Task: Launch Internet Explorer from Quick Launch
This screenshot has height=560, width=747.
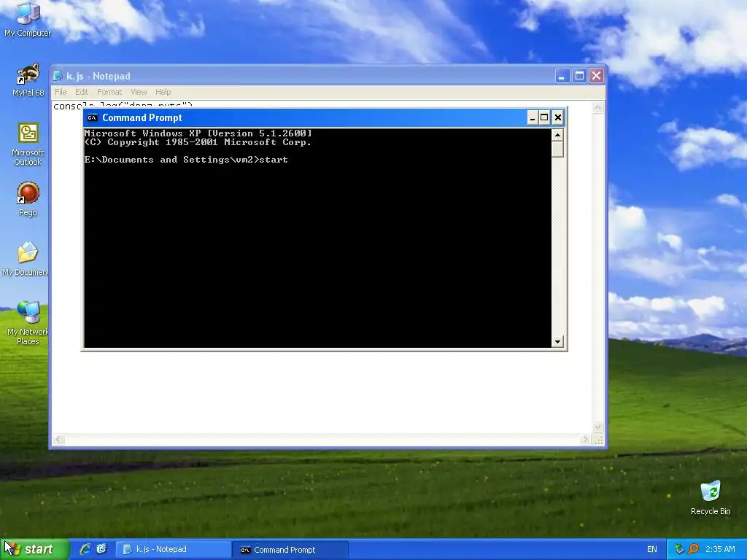Action: 85,549
